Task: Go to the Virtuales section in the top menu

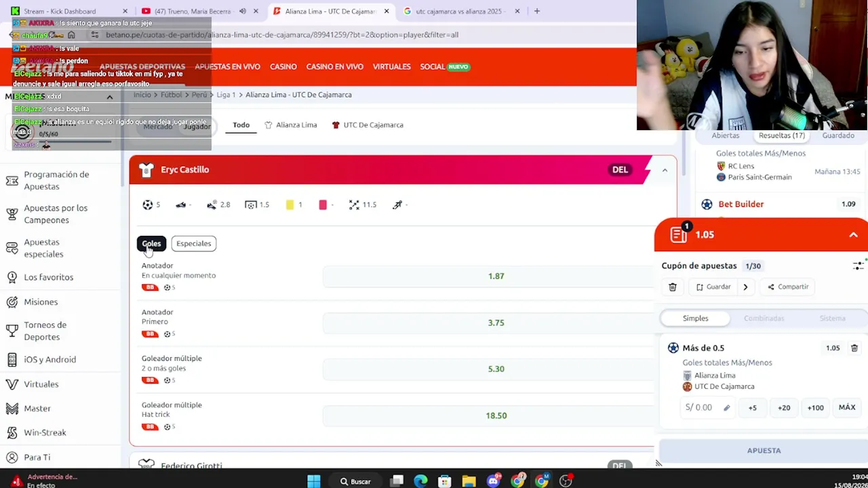Action: click(x=391, y=66)
